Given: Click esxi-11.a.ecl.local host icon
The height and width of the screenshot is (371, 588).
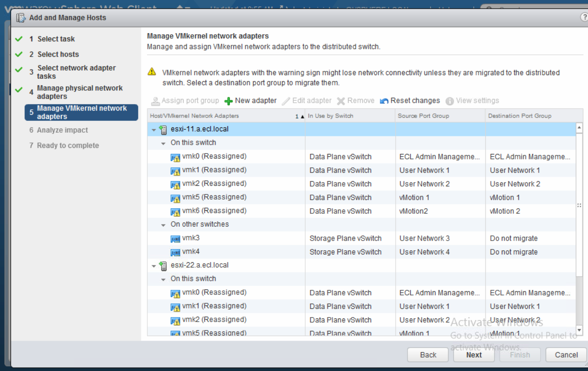Looking at the screenshot, I should tap(163, 130).
